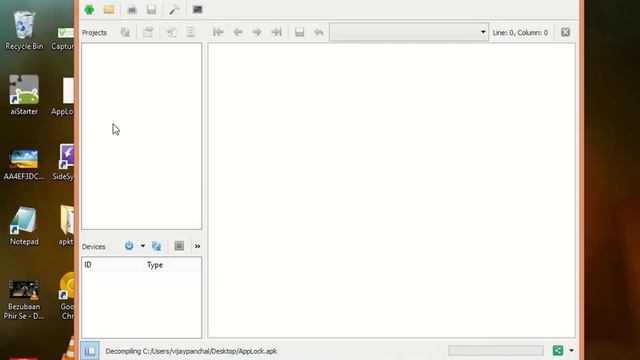Click the blue power icon in Devices

[129, 246]
